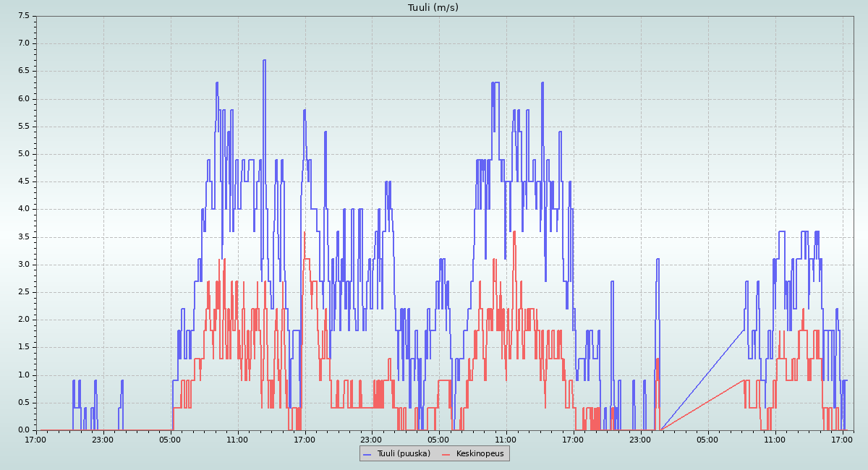Click the chart title Tuuli (m/s)
The width and height of the screenshot is (868, 470).
coord(433,8)
